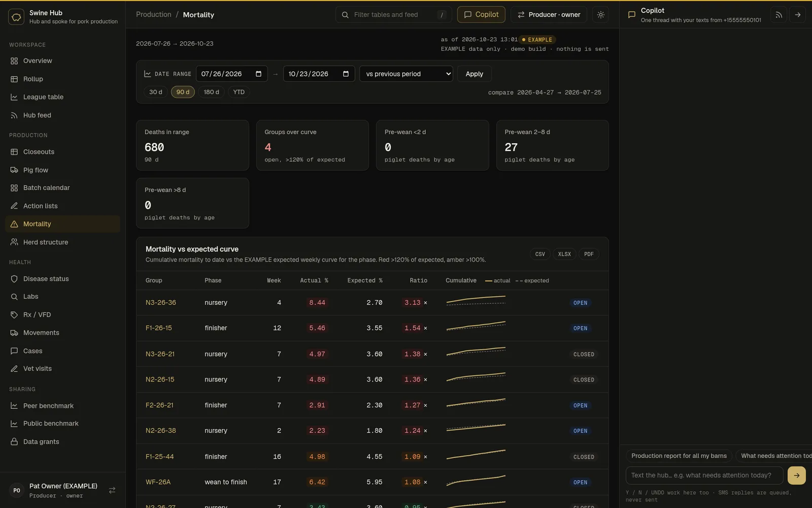Click 'Production report for all my barns' suggestion
This screenshot has width=812, height=508.
click(679, 456)
